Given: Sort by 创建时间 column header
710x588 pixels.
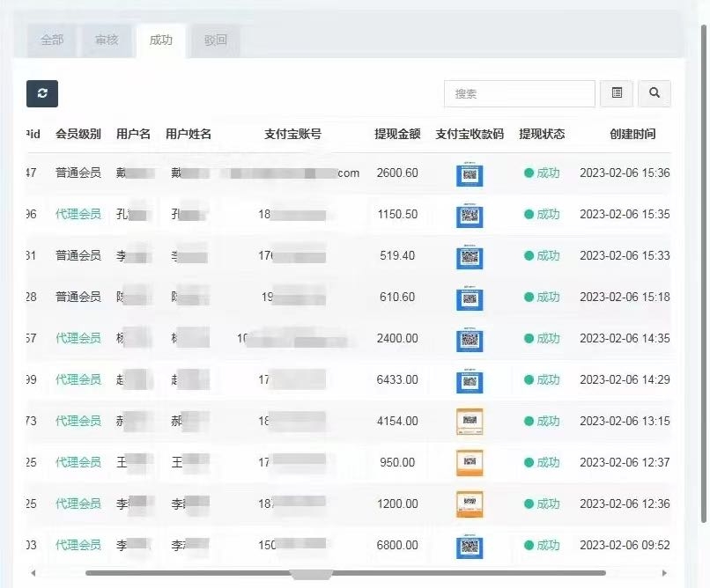Looking at the screenshot, I should [632, 135].
